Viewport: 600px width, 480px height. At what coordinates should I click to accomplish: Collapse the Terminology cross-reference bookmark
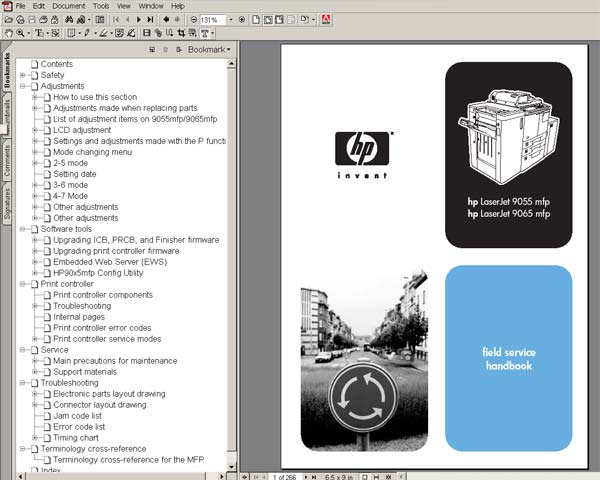(23, 449)
